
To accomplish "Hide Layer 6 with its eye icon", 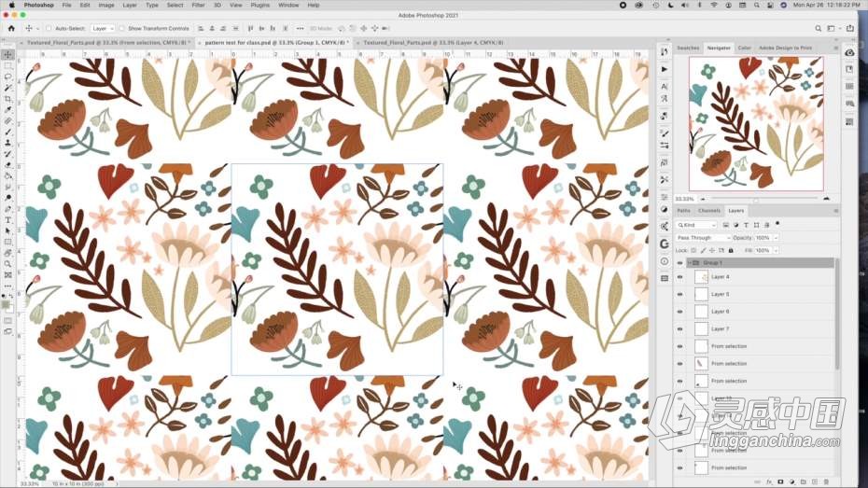I will point(679,312).
